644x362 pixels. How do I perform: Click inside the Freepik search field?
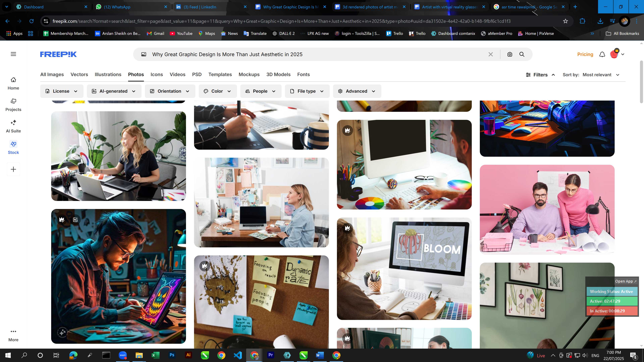click(x=317, y=54)
